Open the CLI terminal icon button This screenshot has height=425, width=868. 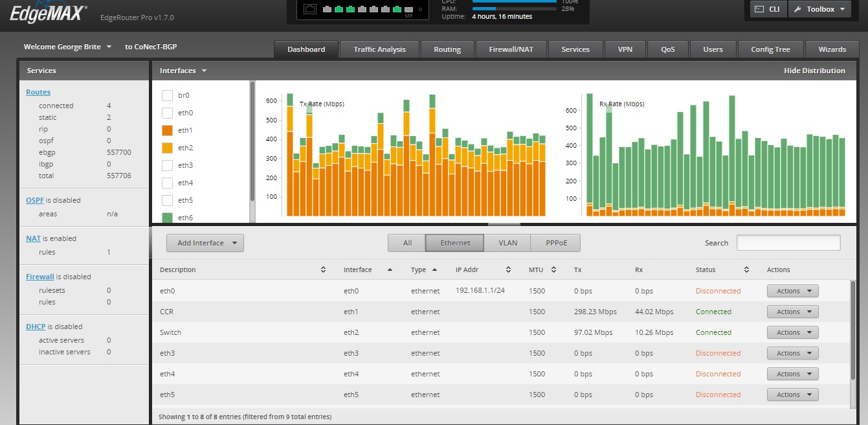pos(768,9)
